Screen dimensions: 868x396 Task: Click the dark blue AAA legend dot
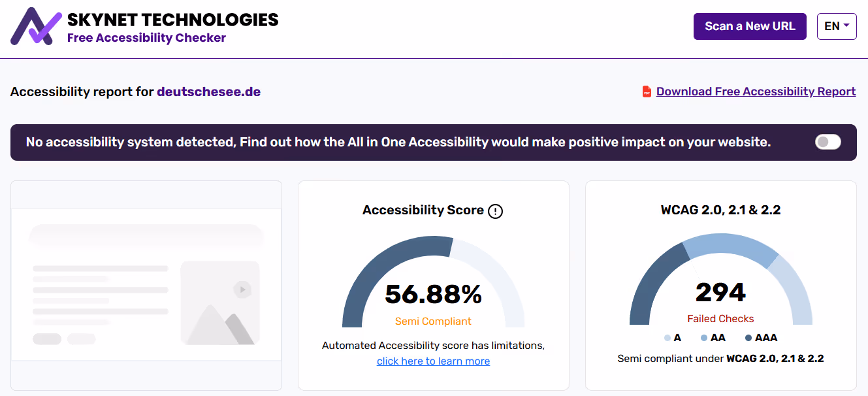pyautogui.click(x=748, y=338)
